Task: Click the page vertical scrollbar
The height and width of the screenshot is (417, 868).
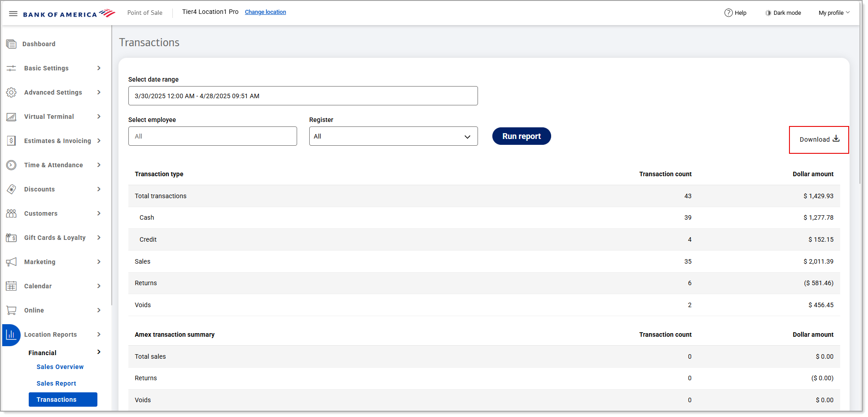Action: click(x=859, y=104)
